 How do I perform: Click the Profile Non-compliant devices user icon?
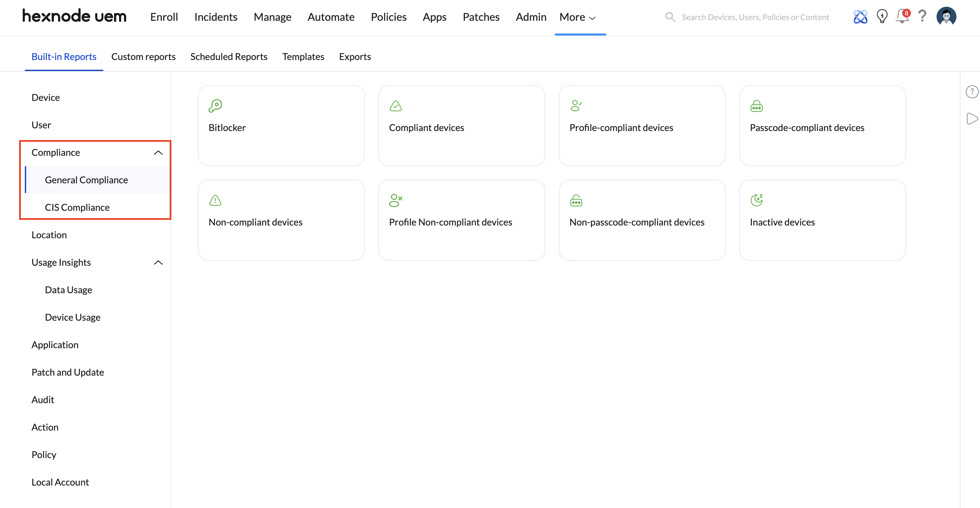click(396, 200)
